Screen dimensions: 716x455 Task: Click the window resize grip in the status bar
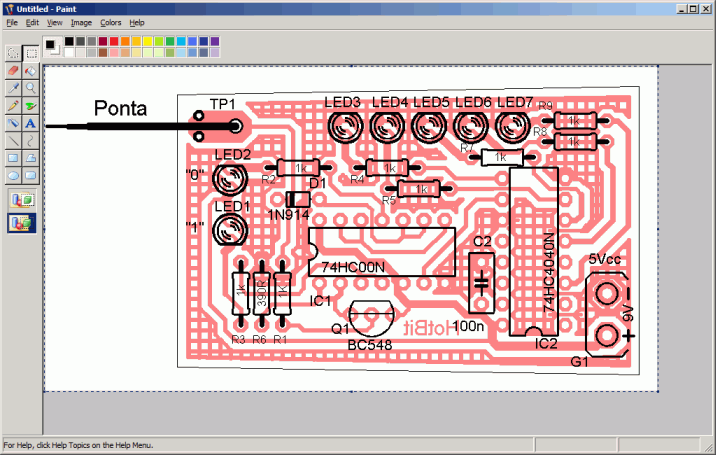pyautogui.click(x=709, y=446)
